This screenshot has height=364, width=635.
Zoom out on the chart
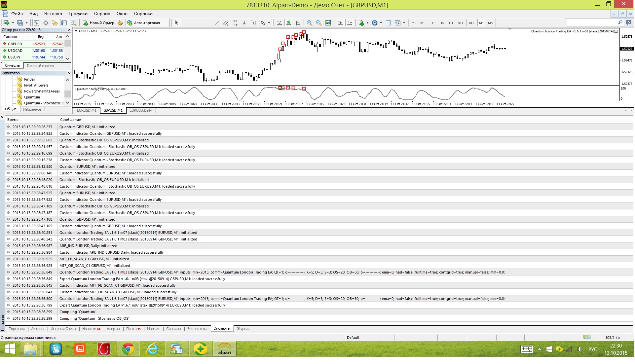[319, 23]
